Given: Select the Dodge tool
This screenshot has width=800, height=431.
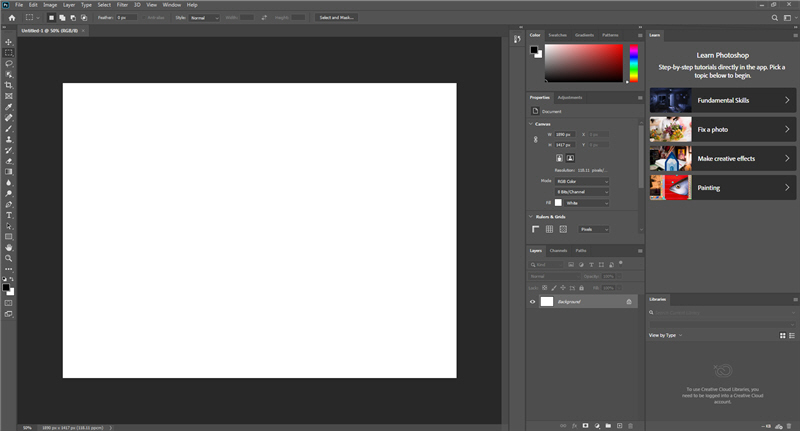Looking at the screenshot, I should click(9, 194).
